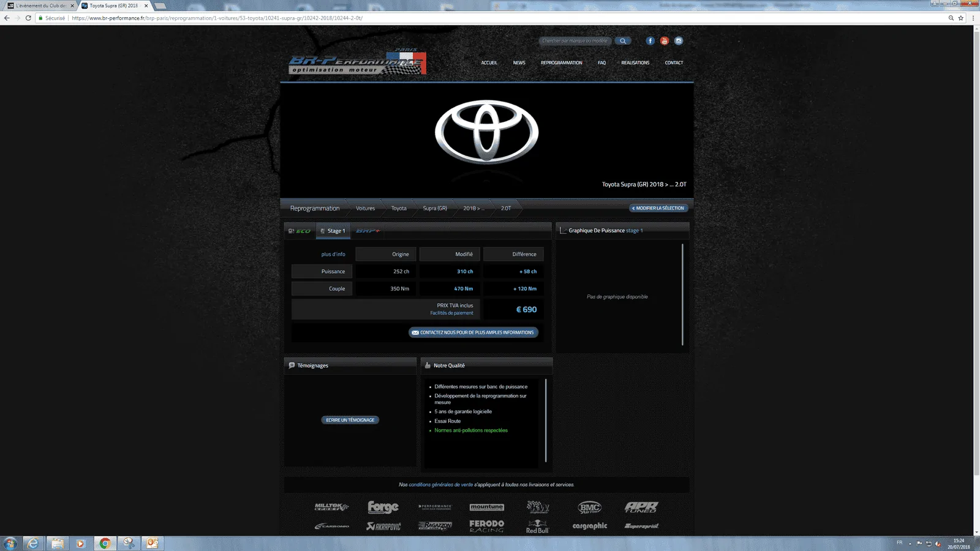
Task: Click the KW suspension logo
Action: [538, 507]
